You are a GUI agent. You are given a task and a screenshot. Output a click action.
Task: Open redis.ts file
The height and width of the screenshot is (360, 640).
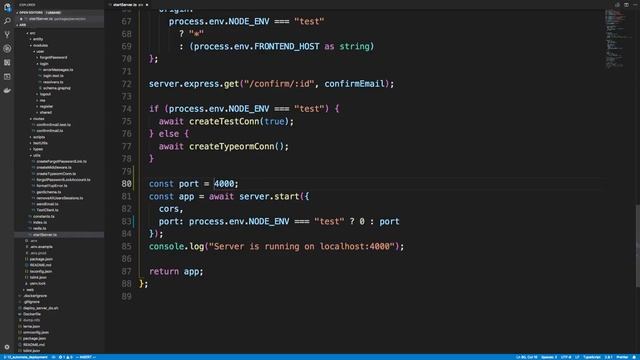coord(40,229)
